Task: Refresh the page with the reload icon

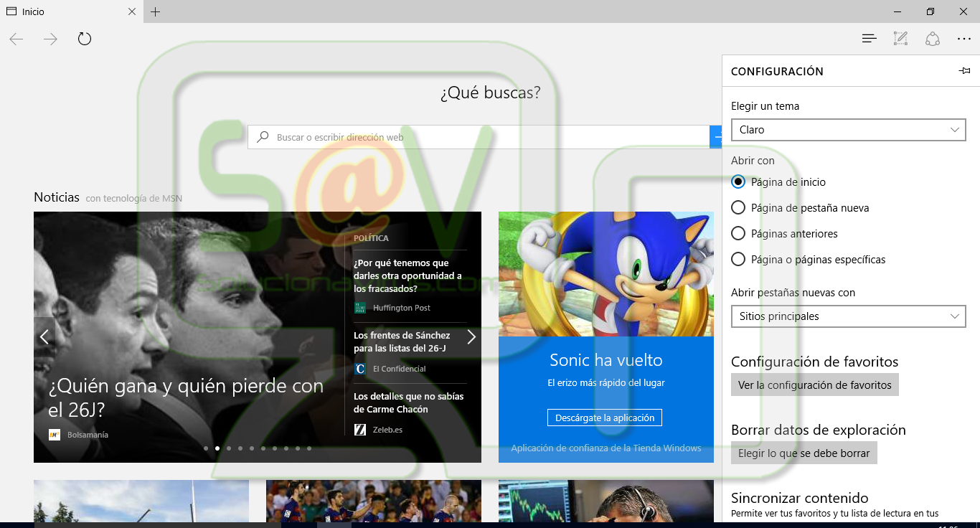Action: click(85, 39)
